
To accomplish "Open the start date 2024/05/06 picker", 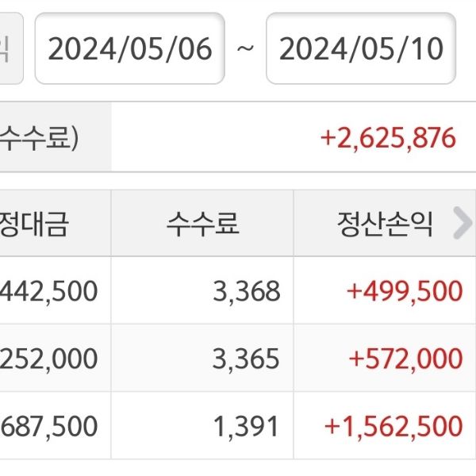I will [130, 49].
